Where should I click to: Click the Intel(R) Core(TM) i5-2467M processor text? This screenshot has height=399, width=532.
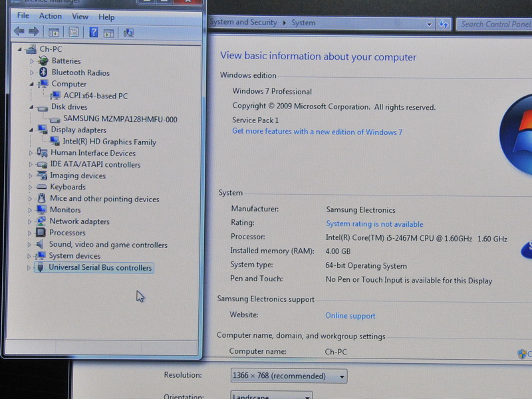[x=416, y=239]
